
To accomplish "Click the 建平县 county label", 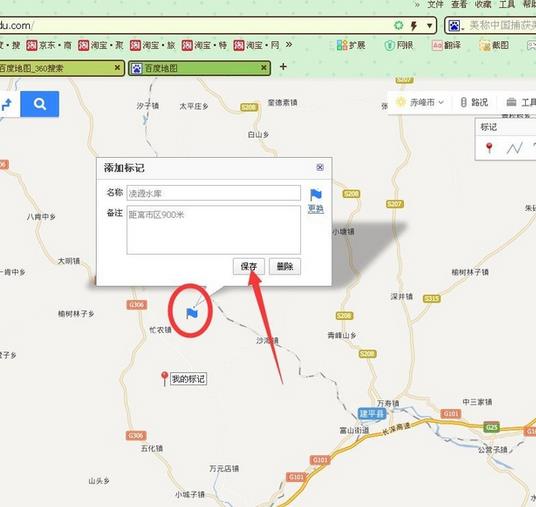I will tap(372, 414).
